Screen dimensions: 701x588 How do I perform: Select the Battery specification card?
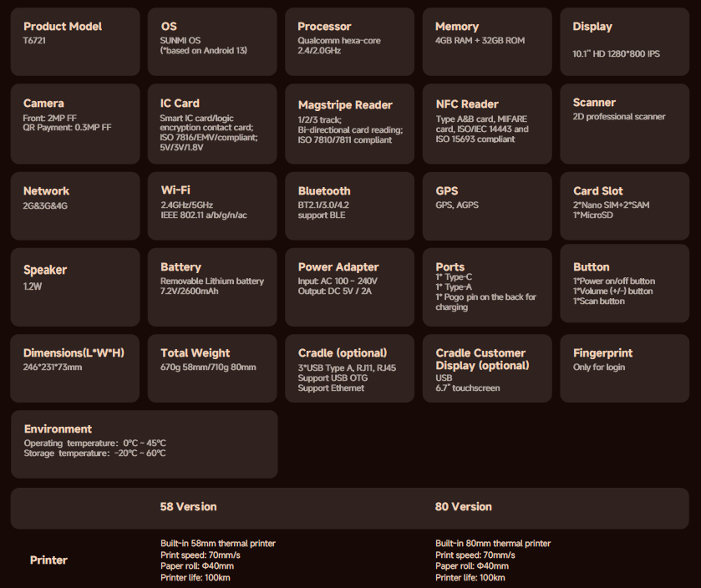click(212, 286)
